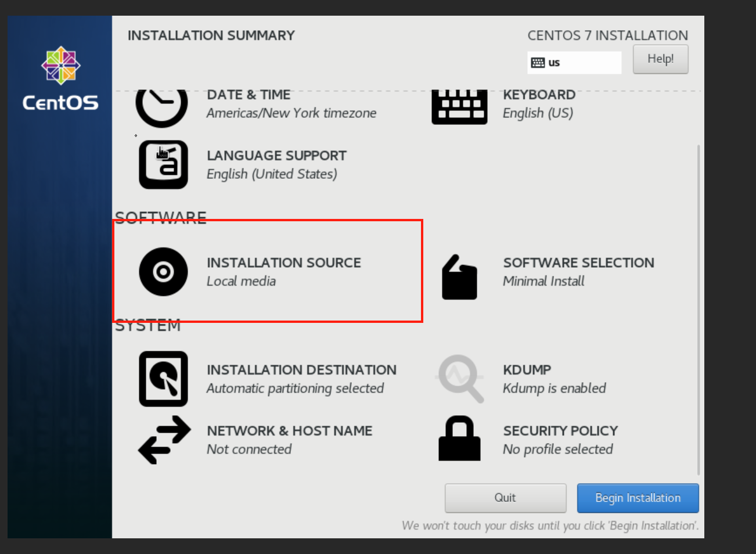The height and width of the screenshot is (554, 756).
Task: Click the Begin Installation button
Action: point(638,498)
